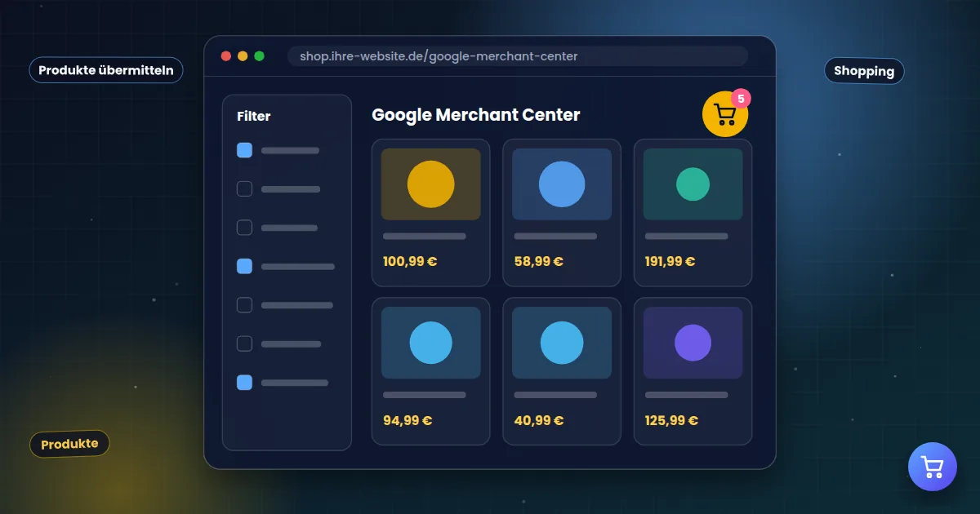
Task: Open the product thumbnail priced 58,99 €
Action: [562, 184]
